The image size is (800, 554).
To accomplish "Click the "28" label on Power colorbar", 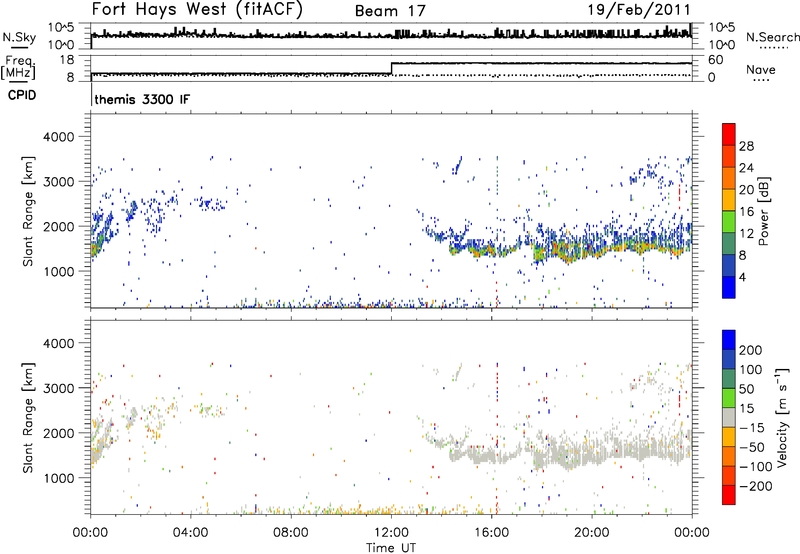I will [x=746, y=146].
